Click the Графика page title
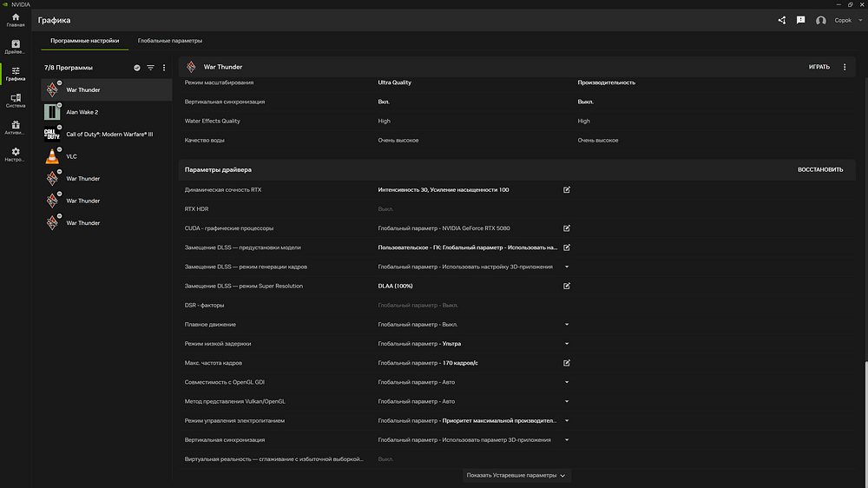The image size is (868, 488). [x=54, y=21]
